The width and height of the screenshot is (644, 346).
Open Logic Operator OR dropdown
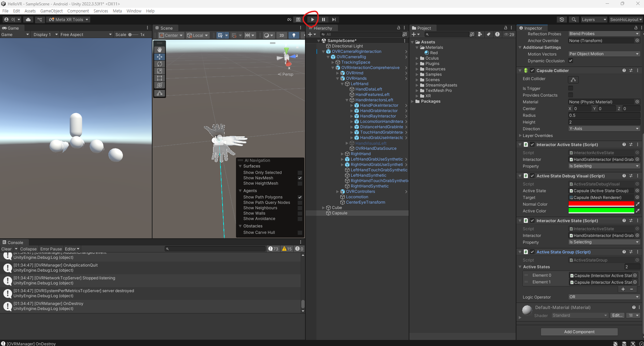point(604,297)
